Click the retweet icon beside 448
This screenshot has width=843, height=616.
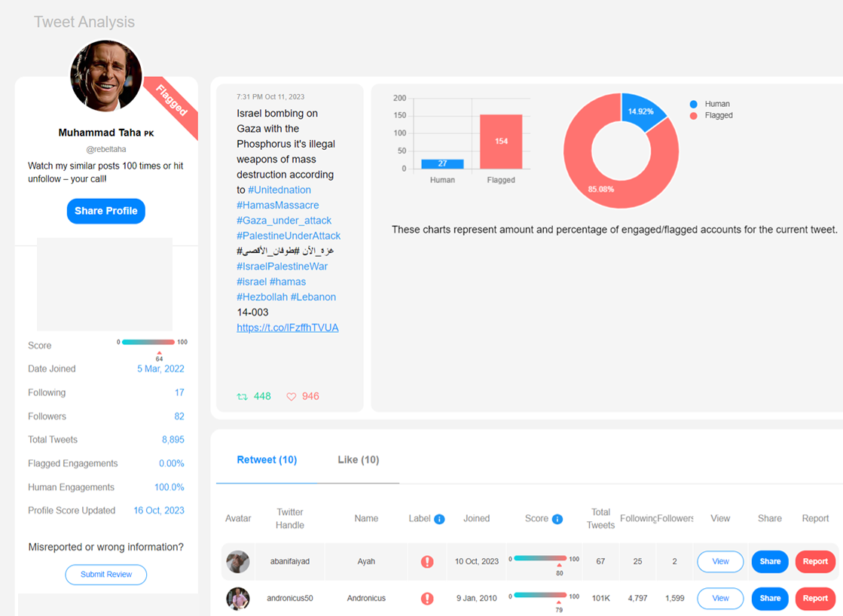tap(242, 397)
